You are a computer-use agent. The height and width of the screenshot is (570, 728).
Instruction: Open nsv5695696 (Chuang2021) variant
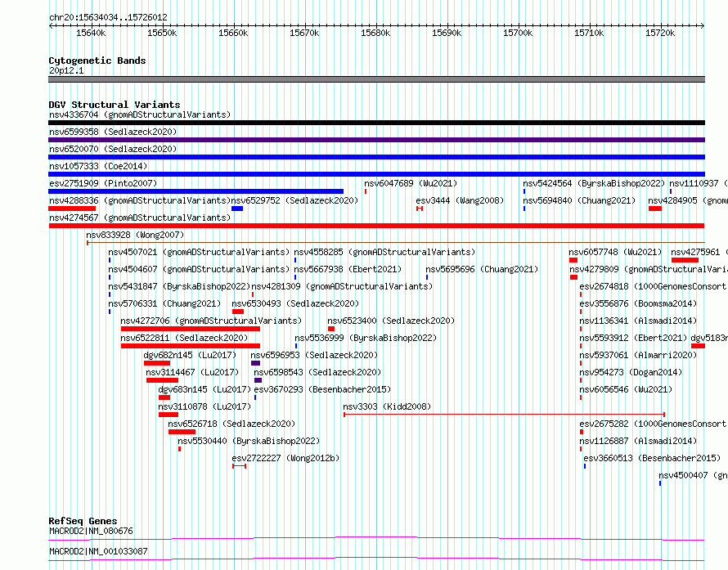pyautogui.click(x=482, y=269)
